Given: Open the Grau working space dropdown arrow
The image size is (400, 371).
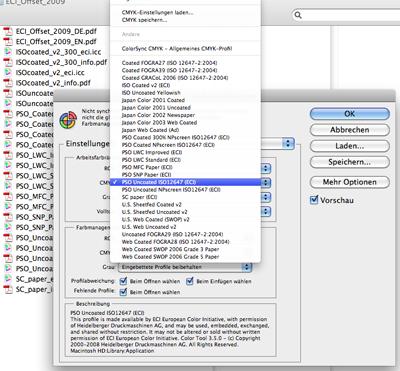Looking at the screenshot, I should tap(266, 197).
